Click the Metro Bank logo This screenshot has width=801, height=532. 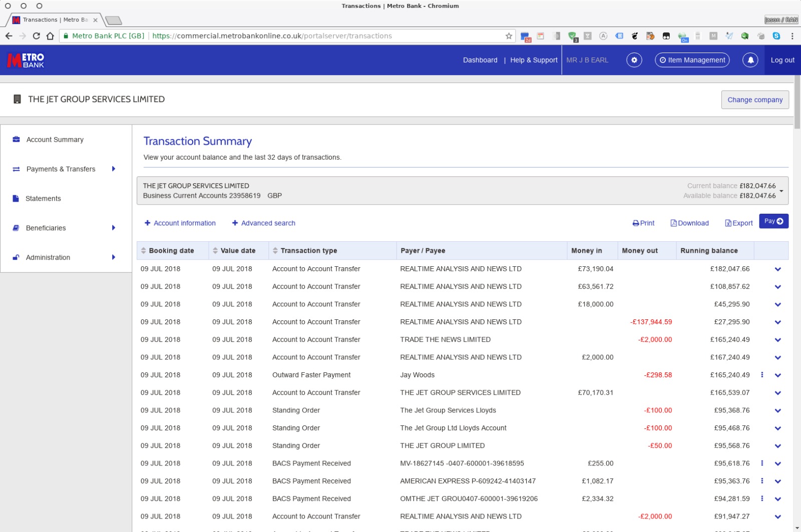point(26,60)
